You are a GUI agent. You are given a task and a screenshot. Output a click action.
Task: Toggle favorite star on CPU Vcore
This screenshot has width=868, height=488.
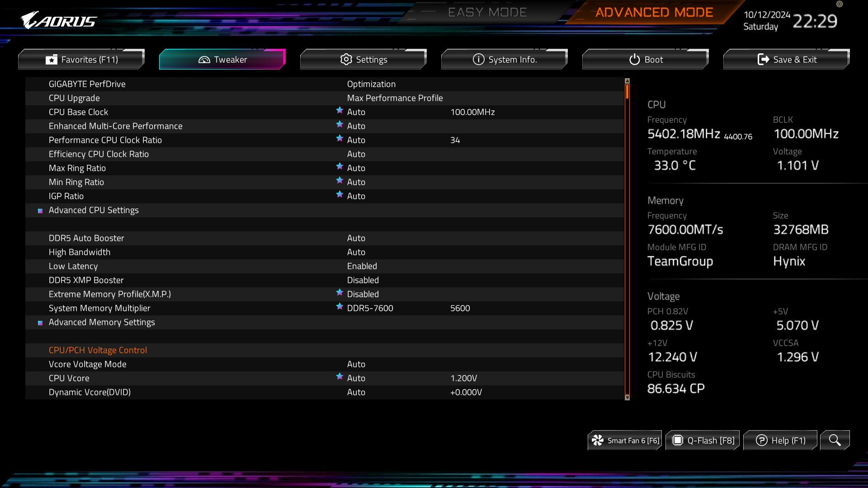(340, 376)
